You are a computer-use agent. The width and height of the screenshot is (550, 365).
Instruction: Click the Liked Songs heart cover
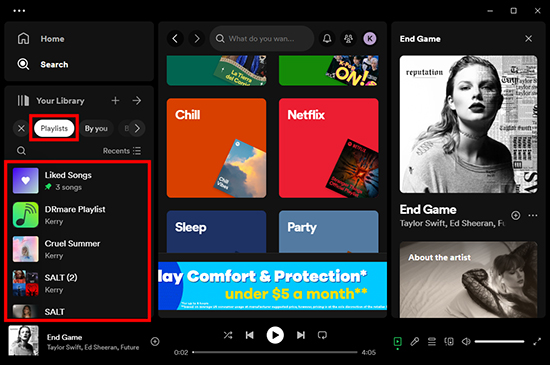26,181
